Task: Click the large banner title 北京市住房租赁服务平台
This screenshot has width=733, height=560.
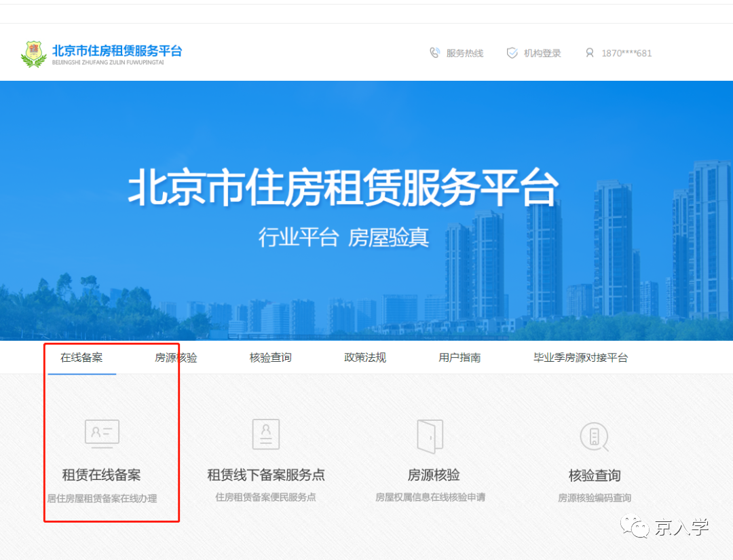Action: (x=343, y=187)
